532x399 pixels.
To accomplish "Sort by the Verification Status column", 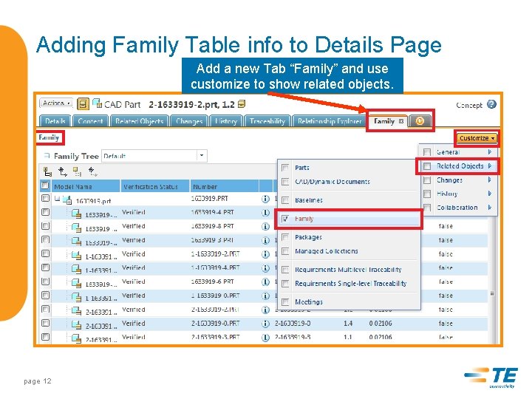I will pyautogui.click(x=155, y=186).
